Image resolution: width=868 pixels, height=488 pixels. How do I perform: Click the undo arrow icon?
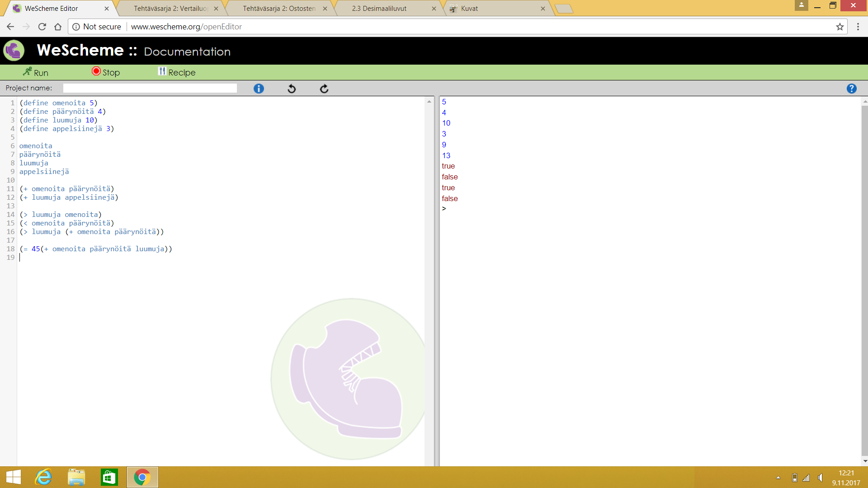pyautogui.click(x=292, y=89)
